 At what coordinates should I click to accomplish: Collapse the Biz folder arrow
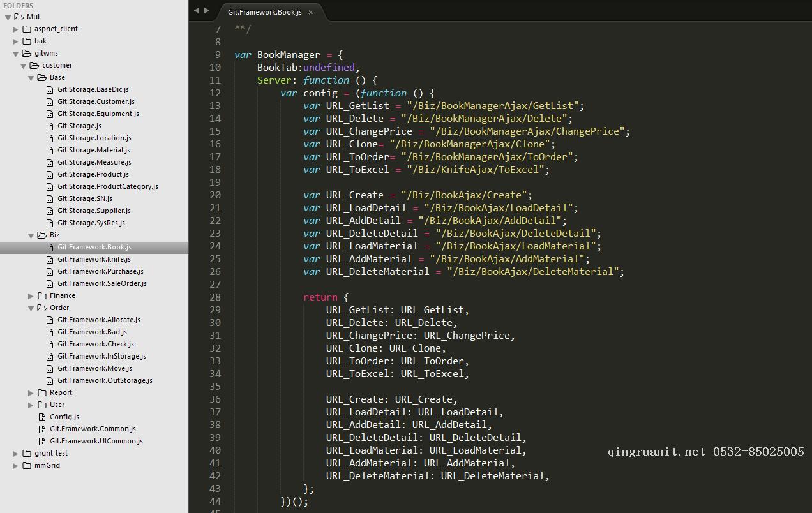(31, 235)
